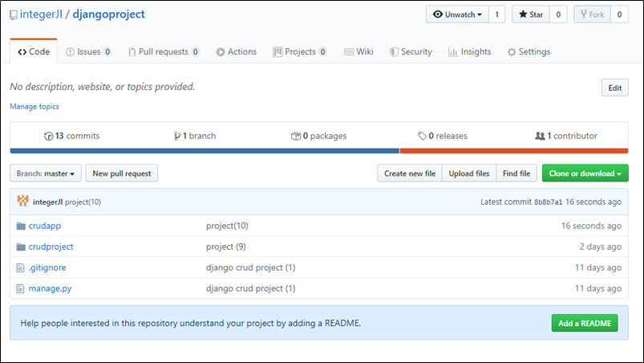Click Create new file button
Viewport: 644px width, 363px height.
click(410, 173)
